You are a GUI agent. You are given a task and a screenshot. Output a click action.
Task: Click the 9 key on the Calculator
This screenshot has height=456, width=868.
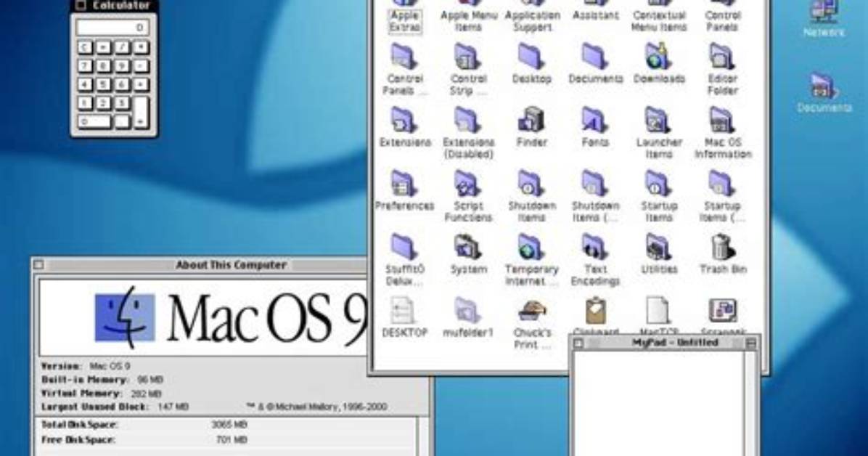coord(121,66)
